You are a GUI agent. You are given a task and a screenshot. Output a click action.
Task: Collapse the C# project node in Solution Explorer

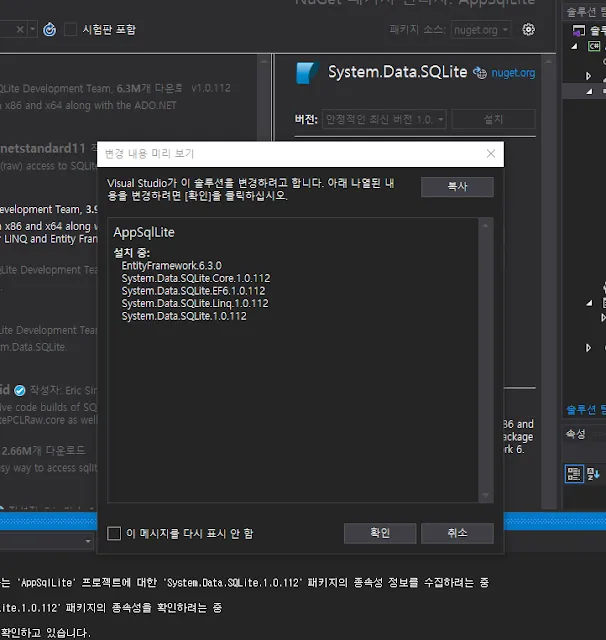tap(575, 47)
